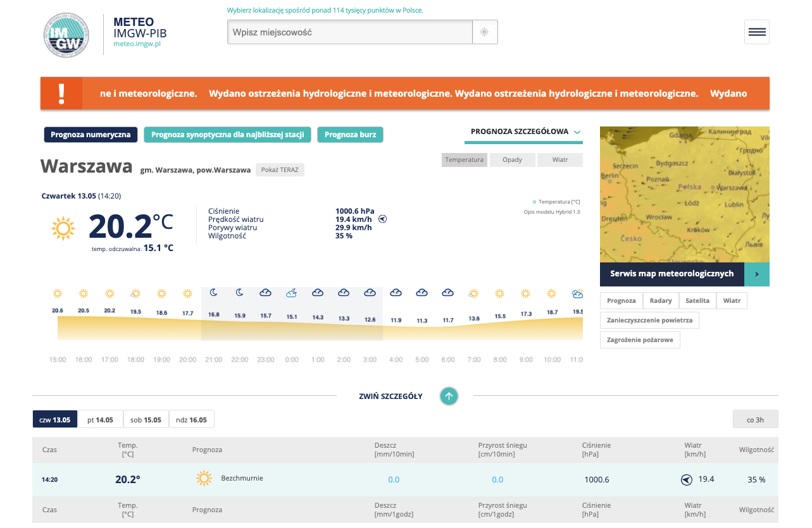
Task: Click the Opis modelu Hybrid 1.0 text
Action: [552, 212]
